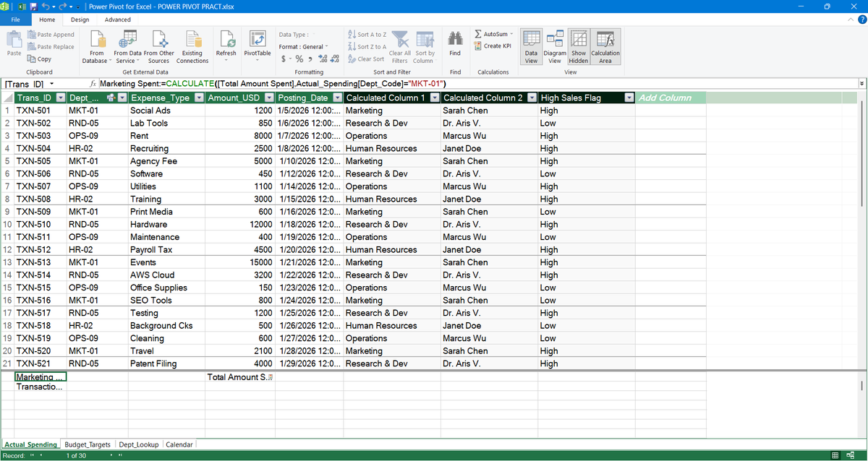This screenshot has height=461, width=868.
Task: Switch to the Budget_Targets sheet tab
Action: click(88, 444)
